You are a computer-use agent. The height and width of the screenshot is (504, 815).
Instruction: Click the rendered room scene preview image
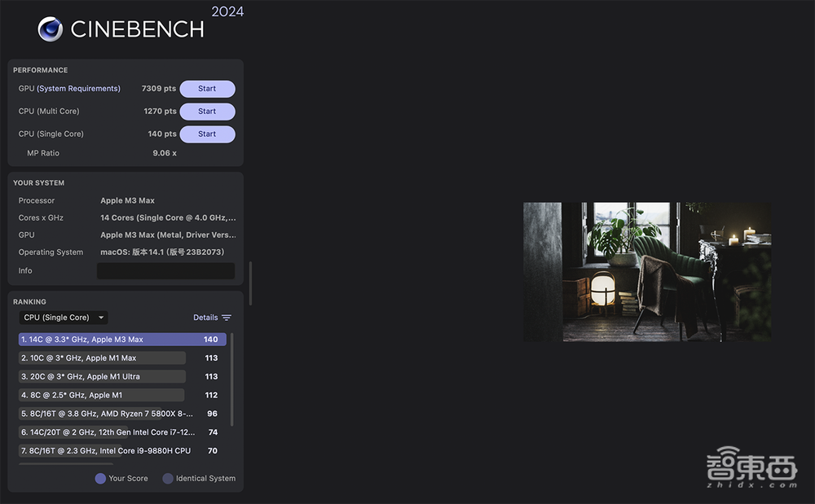coord(647,272)
